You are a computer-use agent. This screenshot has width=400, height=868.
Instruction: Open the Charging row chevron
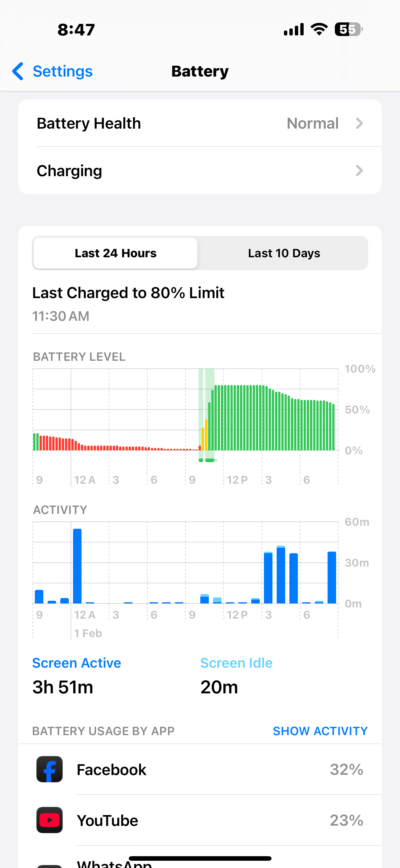point(359,170)
